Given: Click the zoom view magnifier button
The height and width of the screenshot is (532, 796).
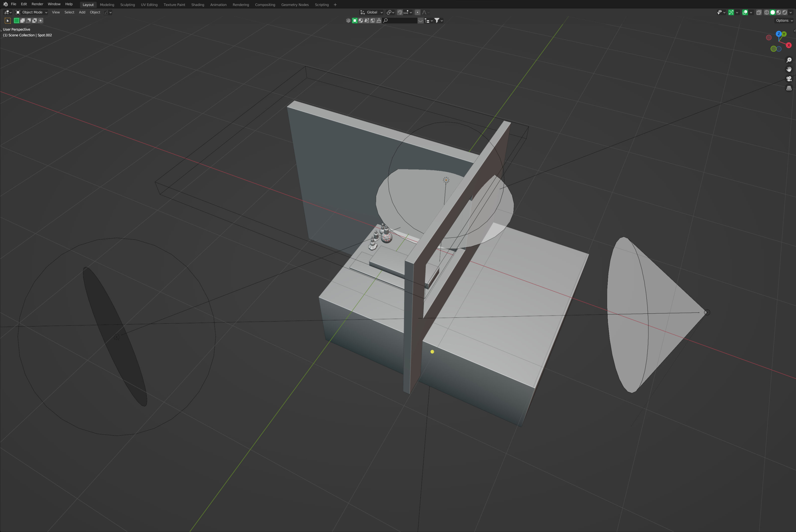Looking at the screenshot, I should pos(789,60).
